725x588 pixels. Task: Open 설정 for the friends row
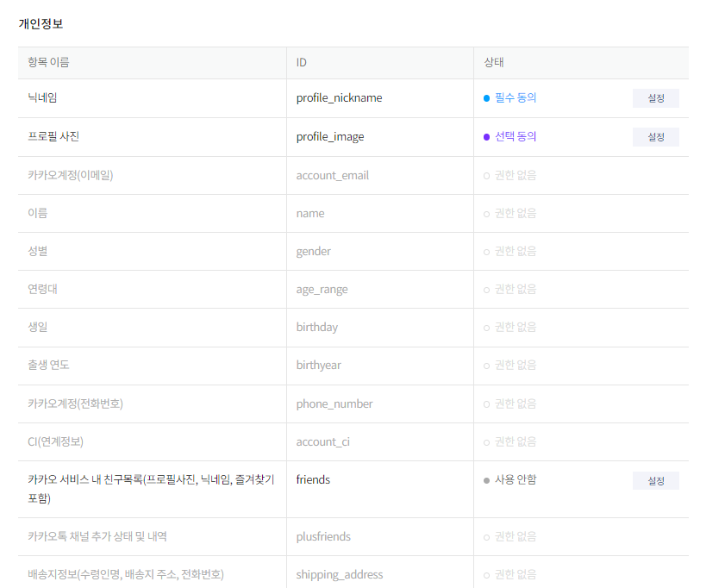pos(655,481)
